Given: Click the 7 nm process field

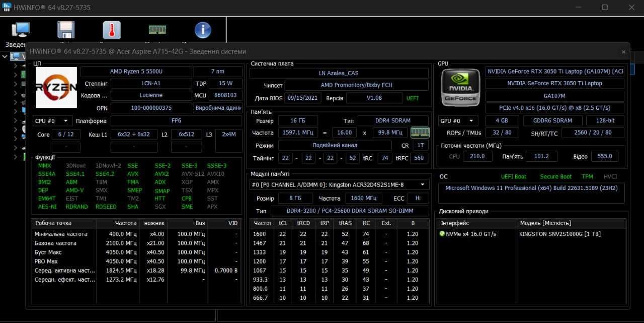Looking at the screenshot, I should [217, 72].
